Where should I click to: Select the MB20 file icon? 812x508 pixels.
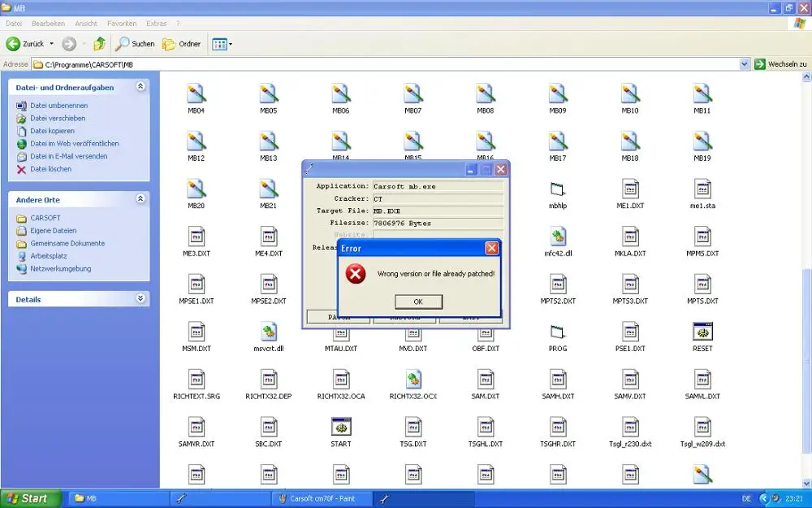[197, 189]
